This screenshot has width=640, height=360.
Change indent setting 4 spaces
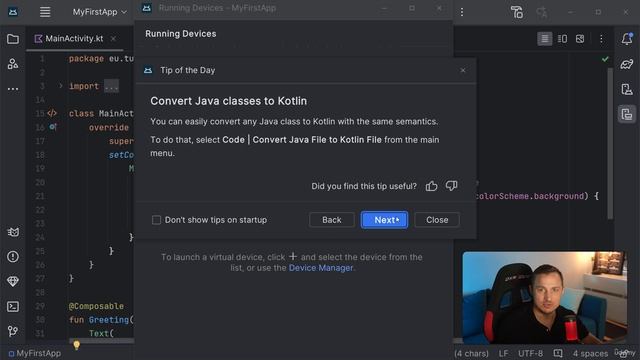coord(590,353)
